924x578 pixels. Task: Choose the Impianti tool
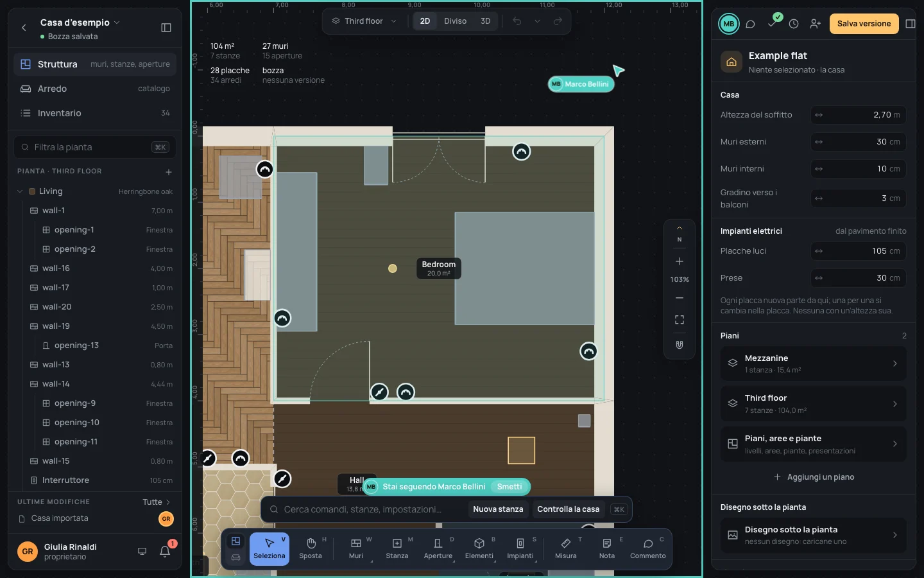pos(520,549)
